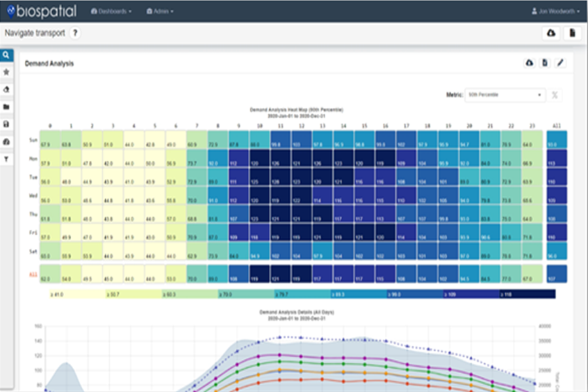The width and height of the screenshot is (588, 392).
Task: Click the Demand Analysis Heat Map chart title
Action: (x=296, y=110)
